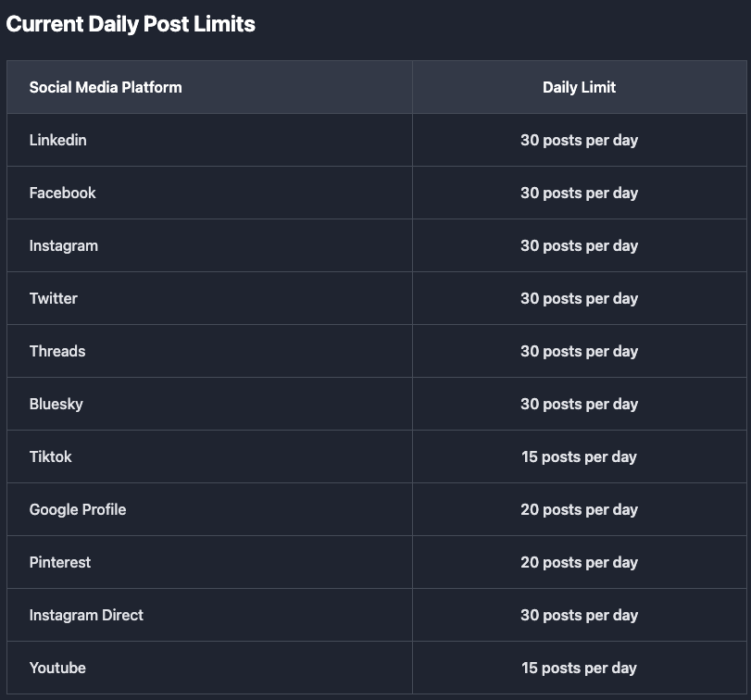Click Tiktok's 15 posts per day value
This screenshot has width=751, height=700.
coord(579,456)
